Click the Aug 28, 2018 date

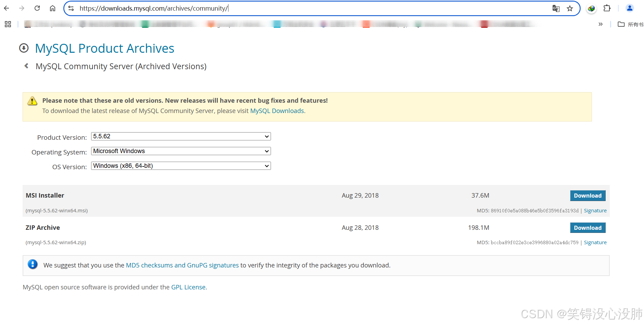[360, 228]
